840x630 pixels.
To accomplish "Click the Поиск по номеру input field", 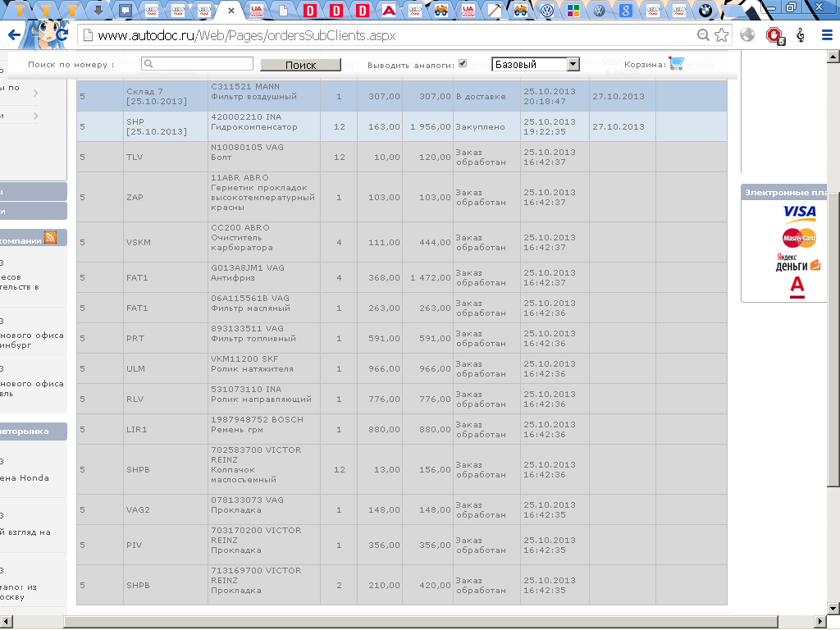I will [197, 63].
